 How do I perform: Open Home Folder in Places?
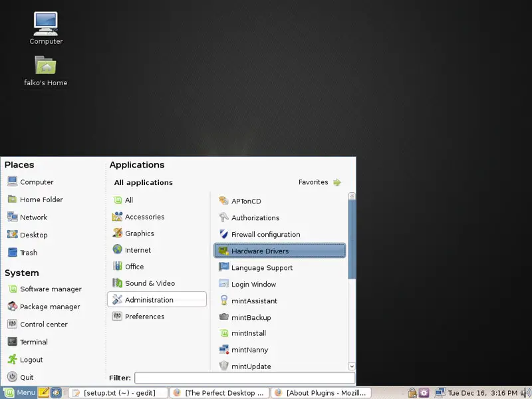35,199
